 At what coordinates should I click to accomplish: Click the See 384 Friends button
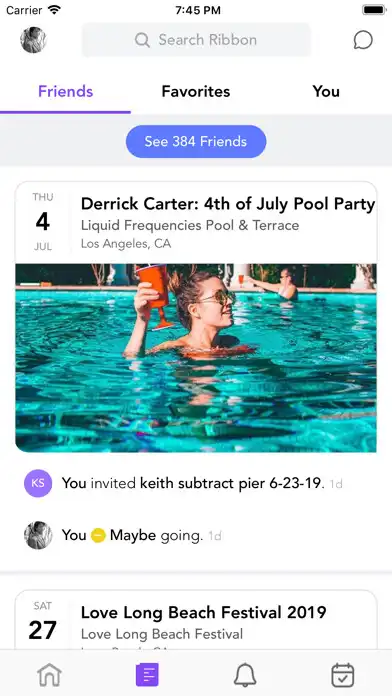(196, 142)
